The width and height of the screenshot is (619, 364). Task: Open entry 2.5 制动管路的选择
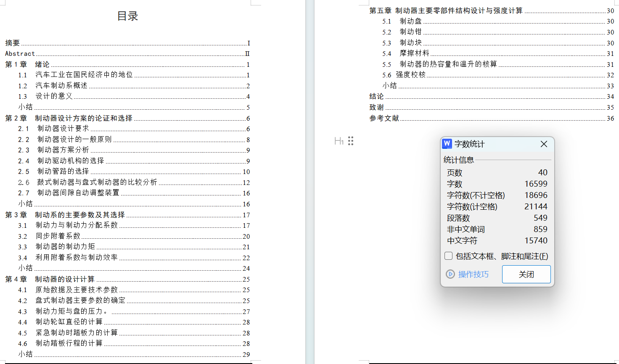coord(134,171)
